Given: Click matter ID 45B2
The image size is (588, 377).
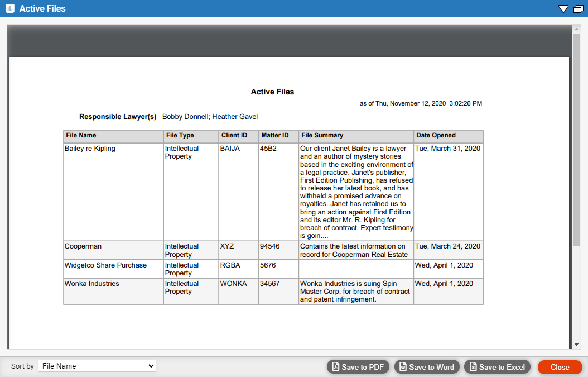Looking at the screenshot, I should pyautogui.click(x=268, y=149).
